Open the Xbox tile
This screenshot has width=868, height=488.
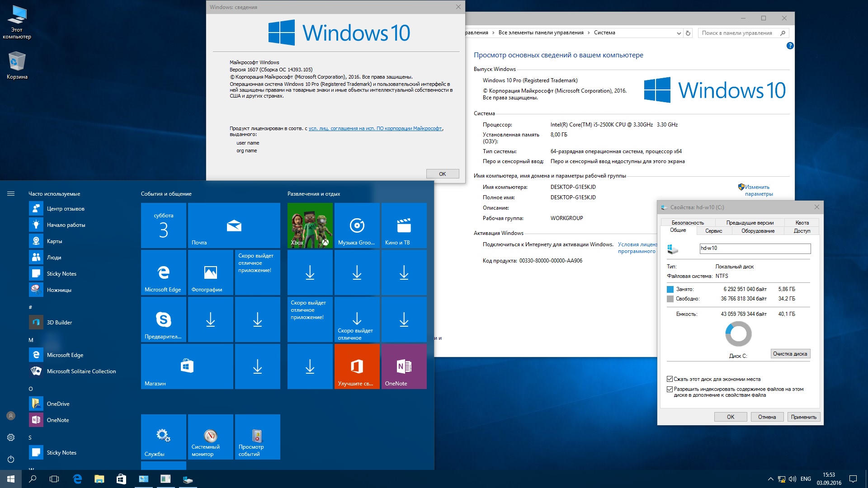[310, 225]
